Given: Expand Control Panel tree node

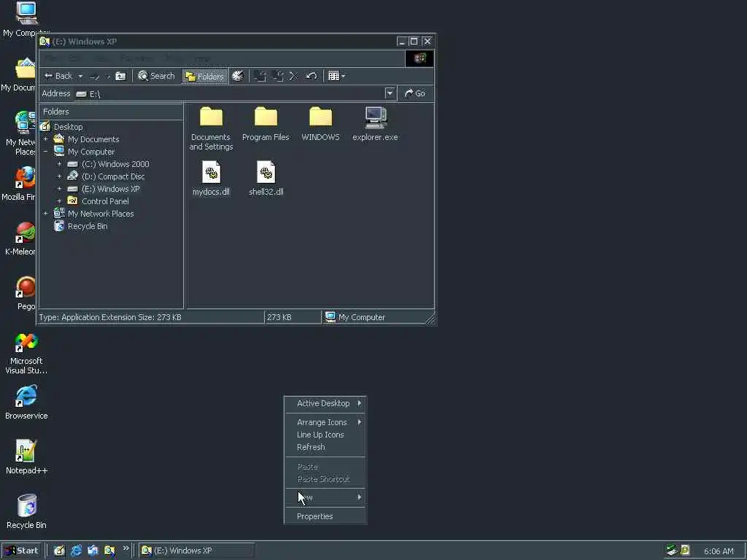Looking at the screenshot, I should coord(60,201).
